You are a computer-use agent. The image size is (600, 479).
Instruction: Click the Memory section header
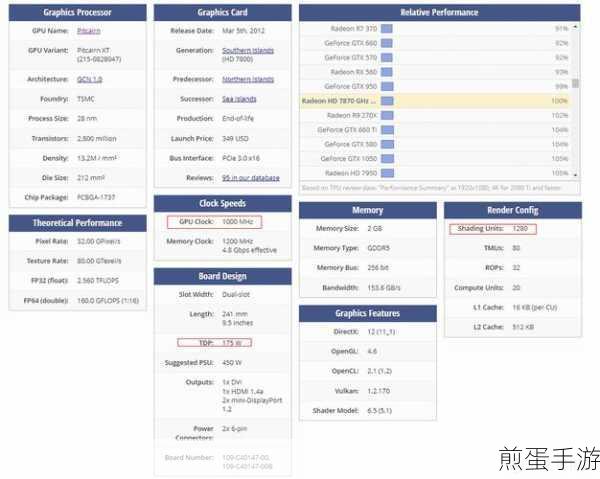[x=367, y=210]
